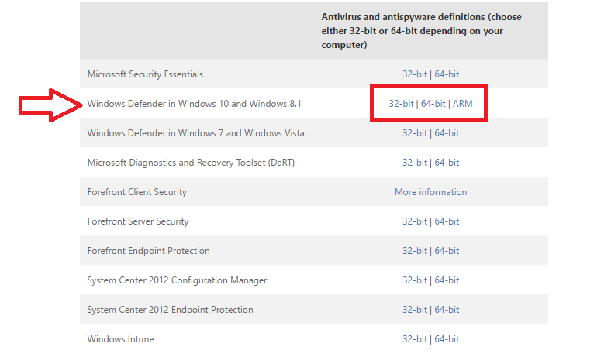Open 32-bit link for Windows Intune
611x364 pixels.
(x=415, y=339)
